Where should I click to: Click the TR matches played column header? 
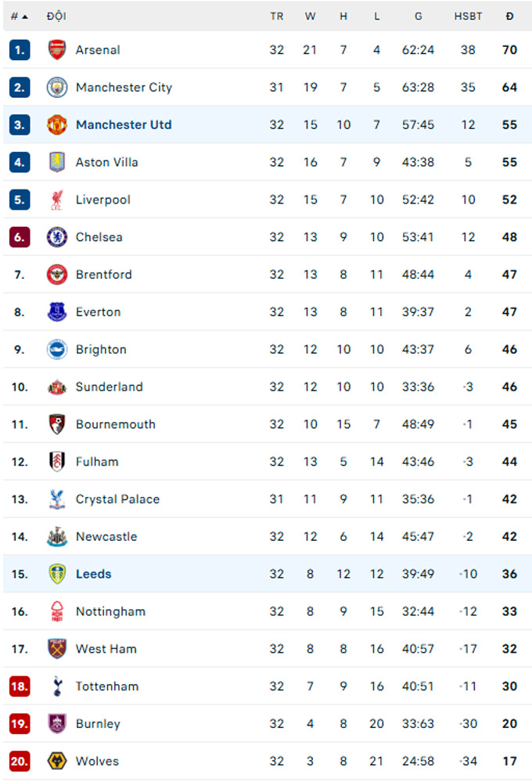[x=276, y=16]
